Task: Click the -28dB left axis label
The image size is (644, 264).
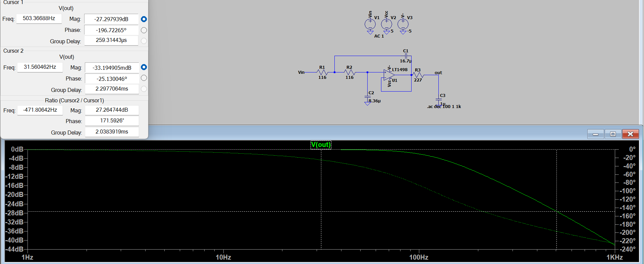Action: [14, 213]
